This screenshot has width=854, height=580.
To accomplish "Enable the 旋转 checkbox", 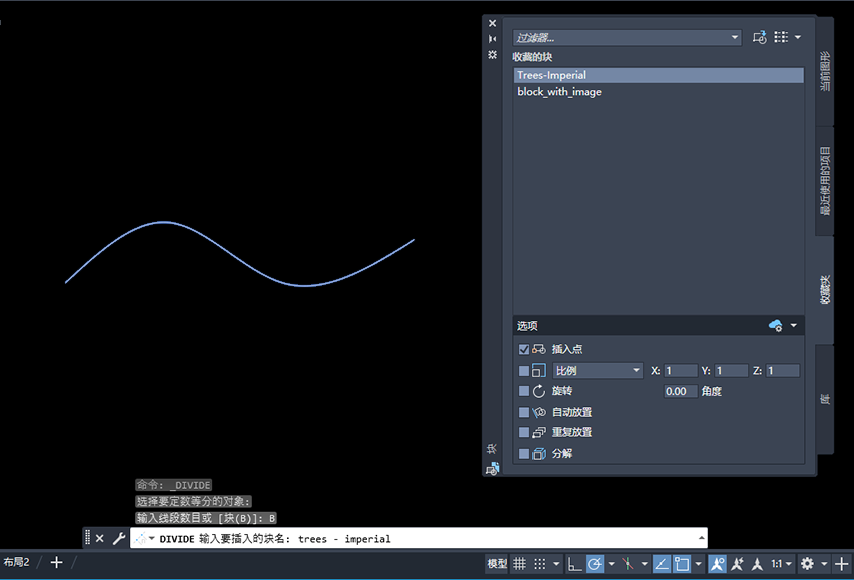I will click(524, 391).
